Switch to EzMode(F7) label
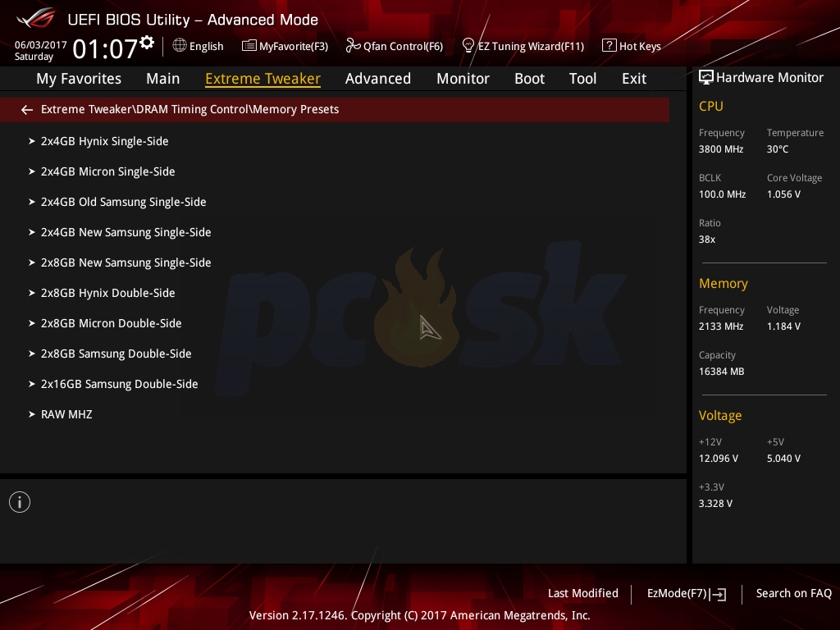Image resolution: width=840 pixels, height=630 pixels. tap(677, 594)
